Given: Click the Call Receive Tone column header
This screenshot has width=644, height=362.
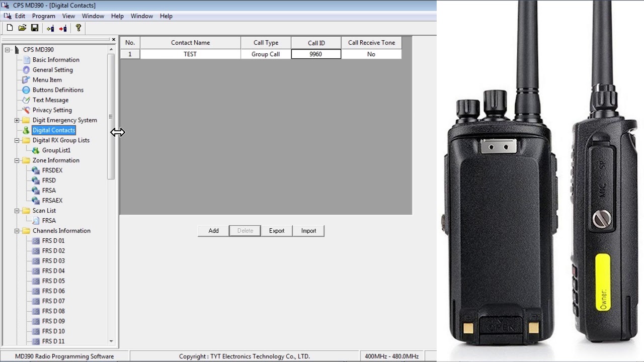Looking at the screenshot, I should coord(371,43).
